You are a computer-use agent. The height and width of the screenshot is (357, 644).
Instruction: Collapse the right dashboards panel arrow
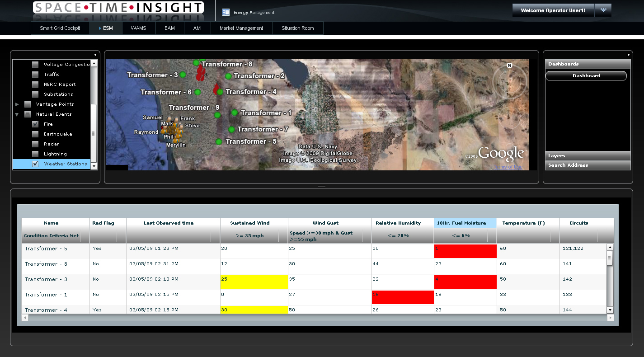[629, 55]
